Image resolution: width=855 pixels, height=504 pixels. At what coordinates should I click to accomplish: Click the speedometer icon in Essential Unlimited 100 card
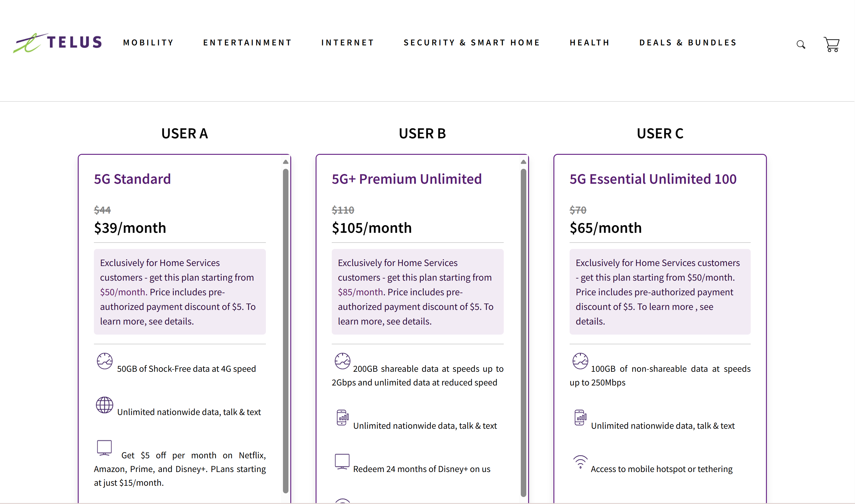[x=580, y=361]
